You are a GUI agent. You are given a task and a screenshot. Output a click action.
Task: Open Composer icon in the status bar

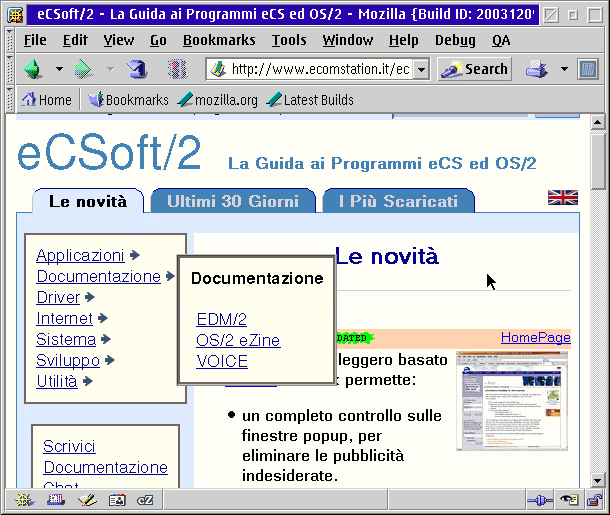86,500
